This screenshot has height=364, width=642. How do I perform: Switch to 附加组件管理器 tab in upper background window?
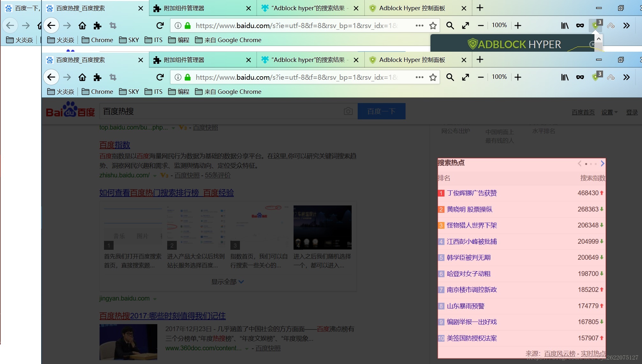point(203,8)
